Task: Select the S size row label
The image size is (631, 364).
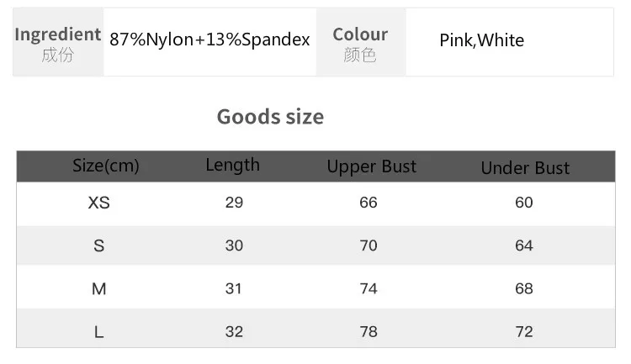Action: [99, 245]
